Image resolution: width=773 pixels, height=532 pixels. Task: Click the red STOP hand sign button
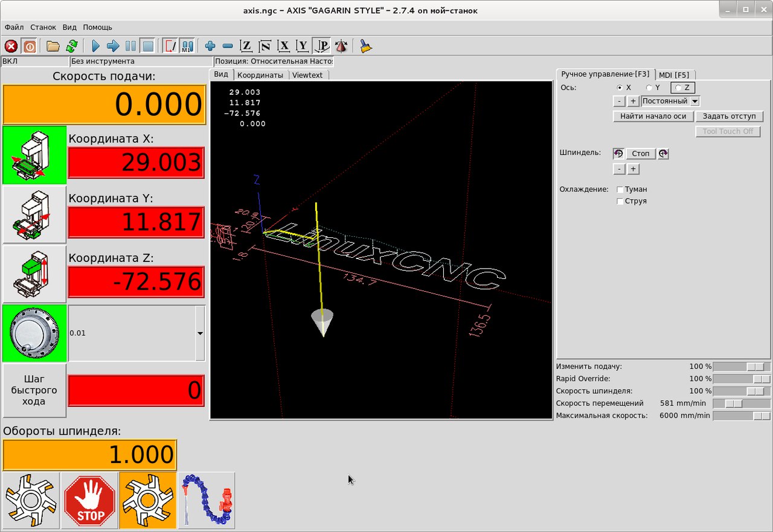click(89, 501)
